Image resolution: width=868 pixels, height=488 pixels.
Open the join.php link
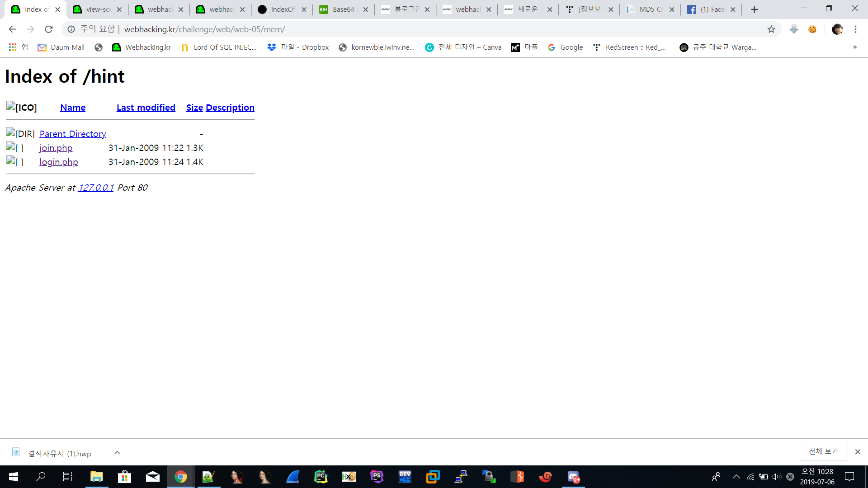[56, 148]
